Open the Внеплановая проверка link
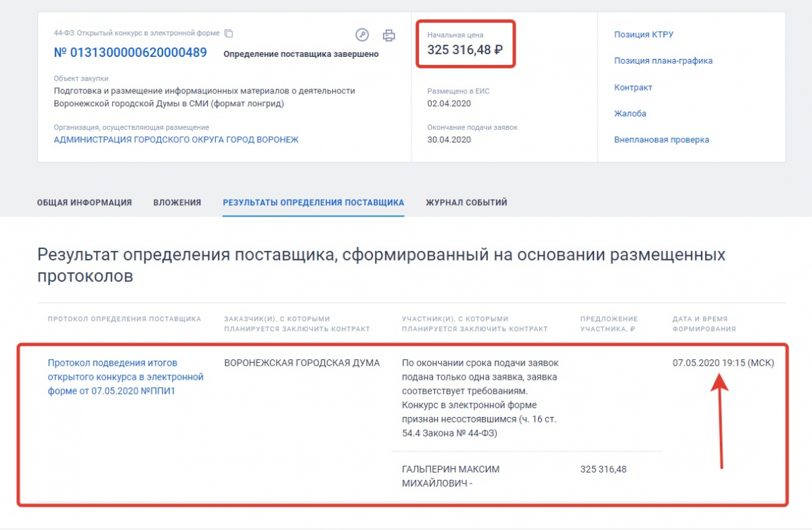The width and height of the screenshot is (812, 530). point(662,140)
